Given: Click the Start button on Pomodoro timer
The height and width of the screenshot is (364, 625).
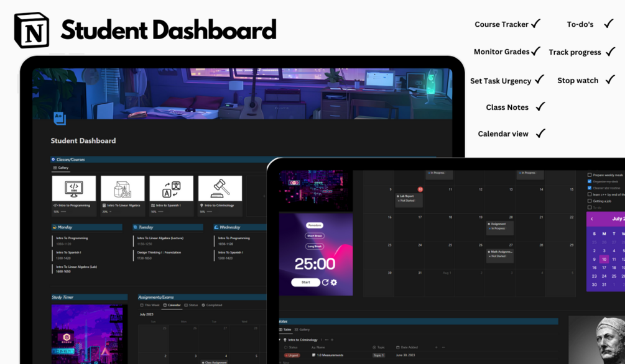Looking at the screenshot, I should [x=306, y=282].
